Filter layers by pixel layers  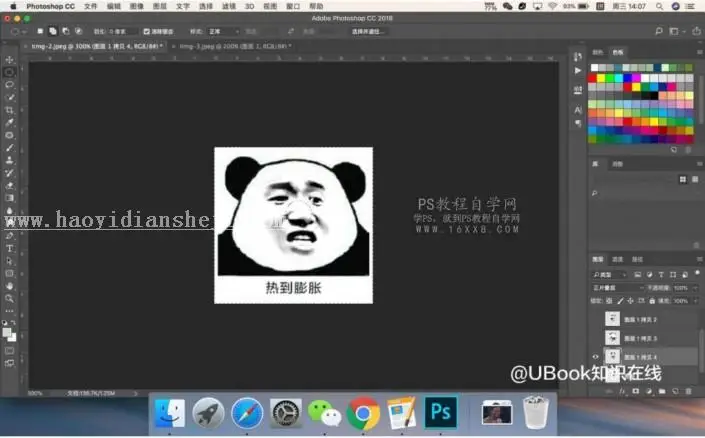(638, 274)
